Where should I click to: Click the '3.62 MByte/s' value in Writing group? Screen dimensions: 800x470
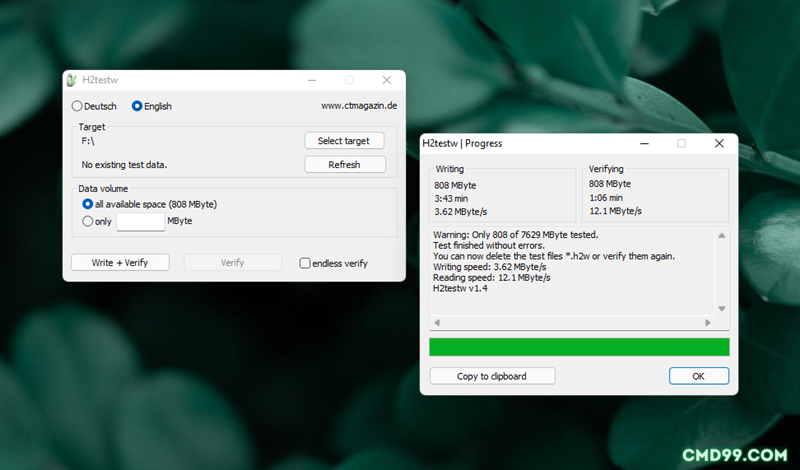(x=461, y=212)
